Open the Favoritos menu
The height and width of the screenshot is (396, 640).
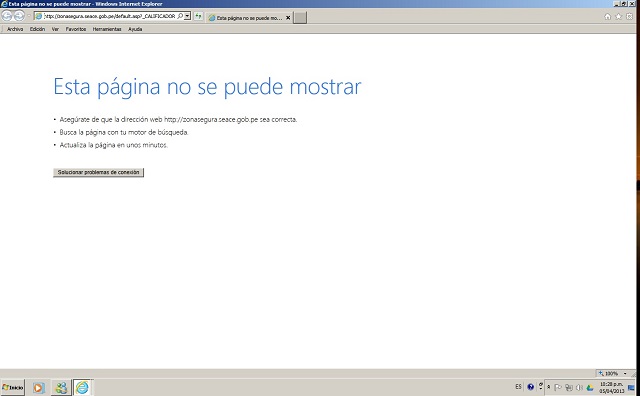pos(76,29)
